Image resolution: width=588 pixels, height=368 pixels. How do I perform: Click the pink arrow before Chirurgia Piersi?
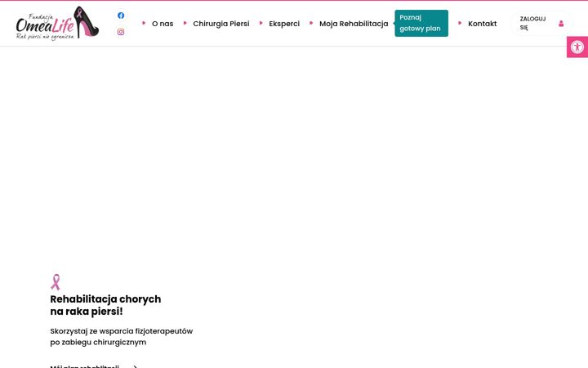point(185,23)
